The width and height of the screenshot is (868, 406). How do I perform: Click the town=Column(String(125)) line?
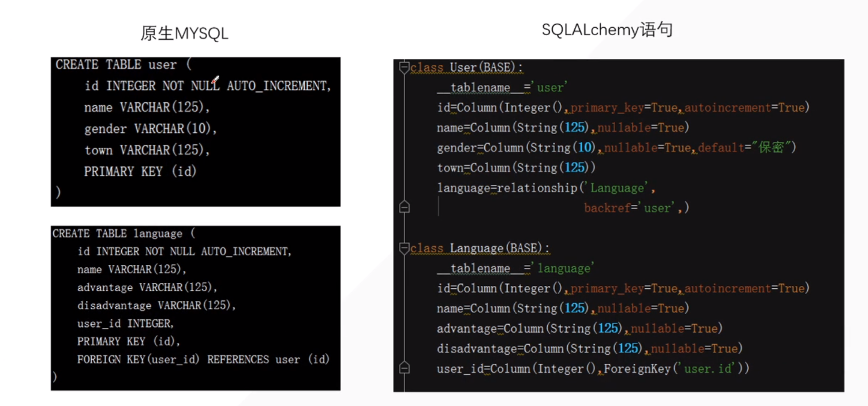pos(517,168)
